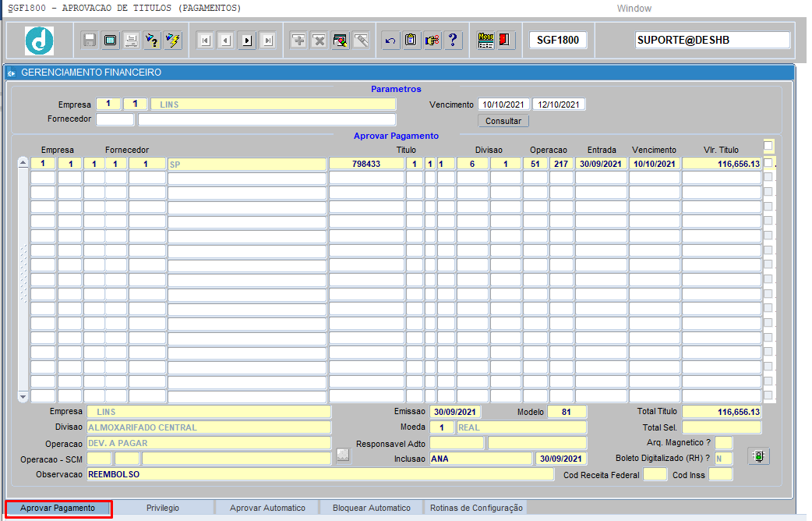This screenshot has height=521, width=812.
Task: Open the Rotinas de Configuração tab
Action: point(476,508)
